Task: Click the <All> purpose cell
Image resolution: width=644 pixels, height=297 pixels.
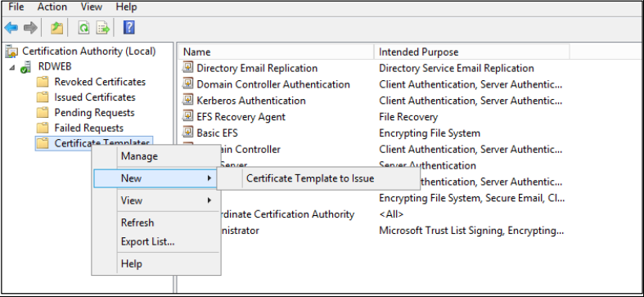Action: click(x=391, y=214)
